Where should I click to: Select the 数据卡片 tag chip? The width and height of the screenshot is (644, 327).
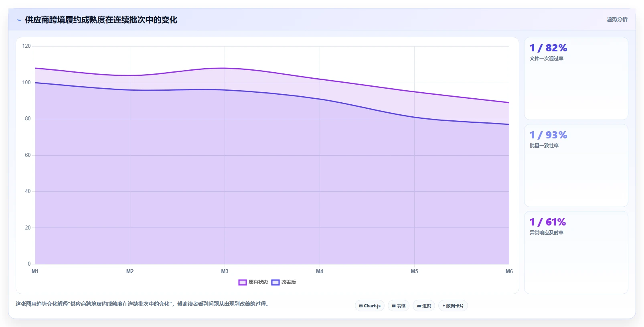[x=453, y=306]
